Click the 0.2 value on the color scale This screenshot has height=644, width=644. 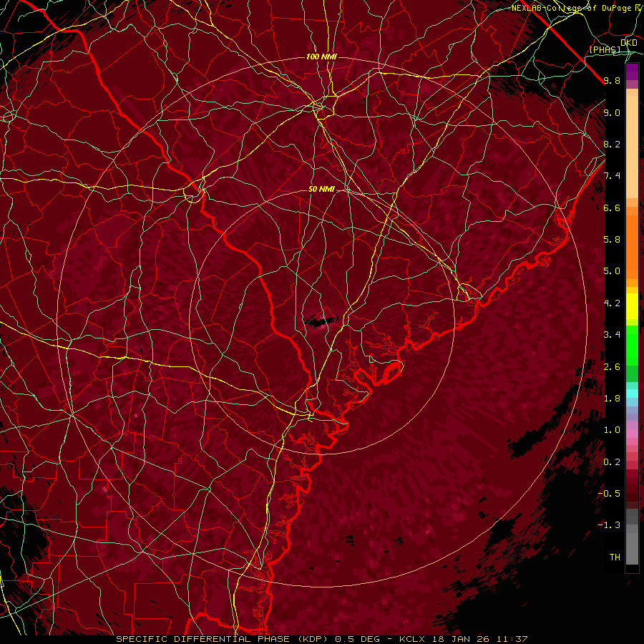tap(612, 462)
